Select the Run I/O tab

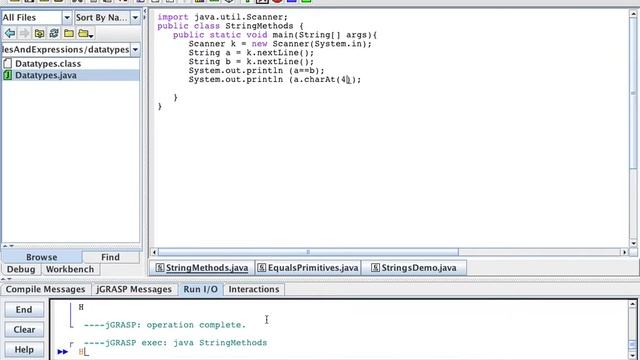[200, 289]
